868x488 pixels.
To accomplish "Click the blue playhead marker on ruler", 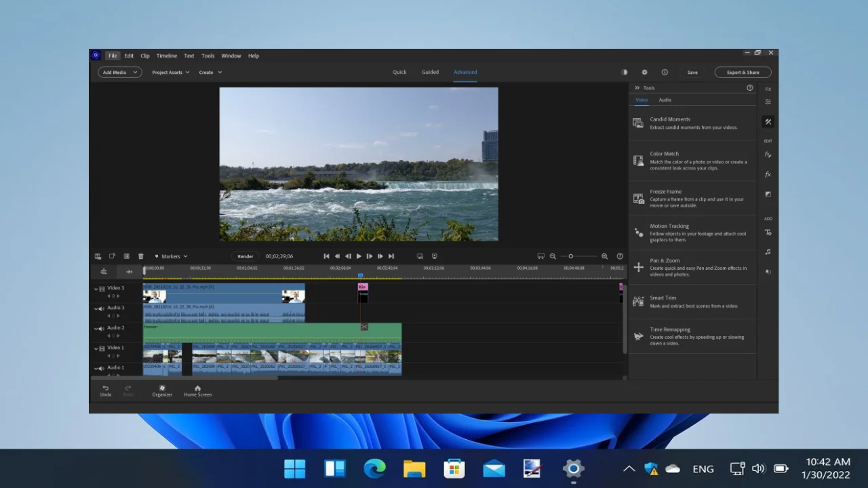I will coord(361,275).
